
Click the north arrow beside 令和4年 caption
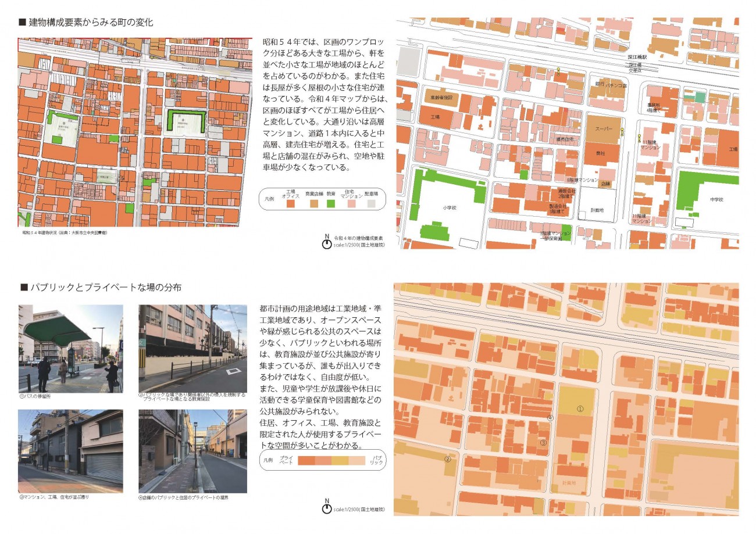pos(327,242)
